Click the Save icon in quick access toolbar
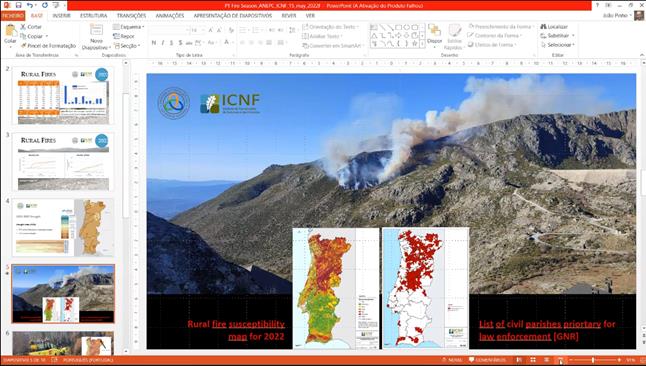The height and width of the screenshot is (366, 646). [x=19, y=5]
